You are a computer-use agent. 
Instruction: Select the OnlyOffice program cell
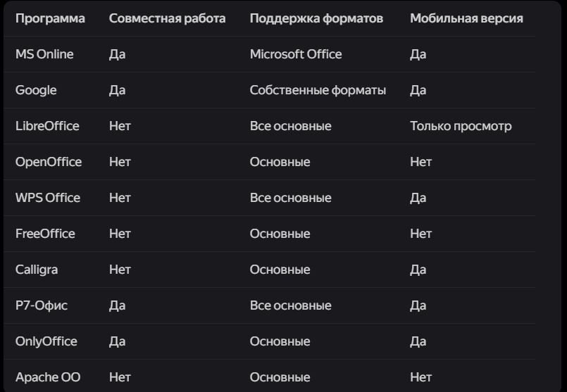click(46, 341)
